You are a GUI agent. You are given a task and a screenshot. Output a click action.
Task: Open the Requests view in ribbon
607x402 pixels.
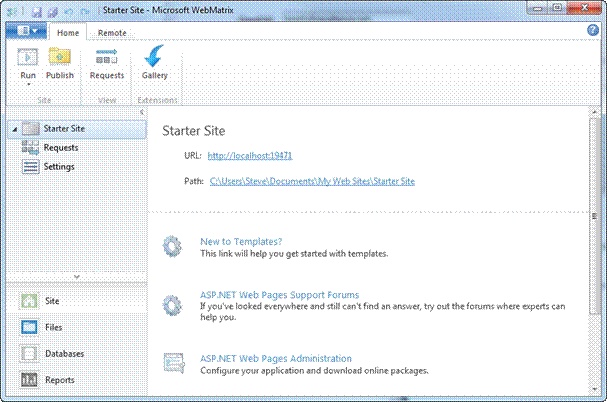pyautogui.click(x=107, y=64)
